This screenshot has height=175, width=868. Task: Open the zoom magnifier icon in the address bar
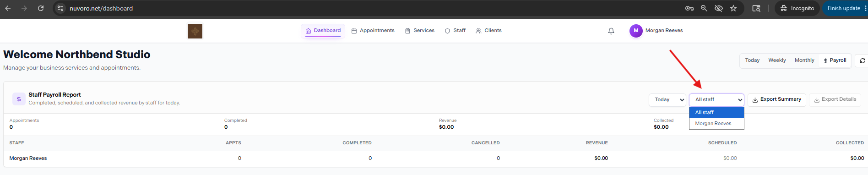[704, 8]
